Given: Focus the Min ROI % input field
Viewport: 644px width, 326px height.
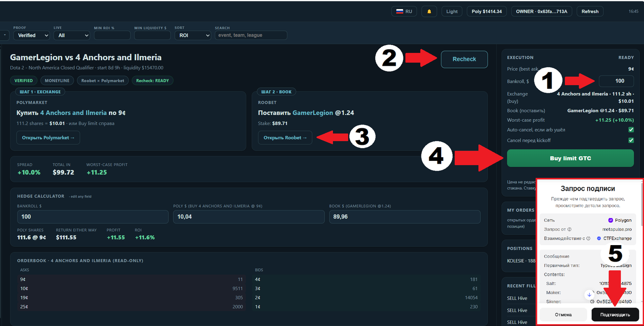Looking at the screenshot, I should 112,35.
